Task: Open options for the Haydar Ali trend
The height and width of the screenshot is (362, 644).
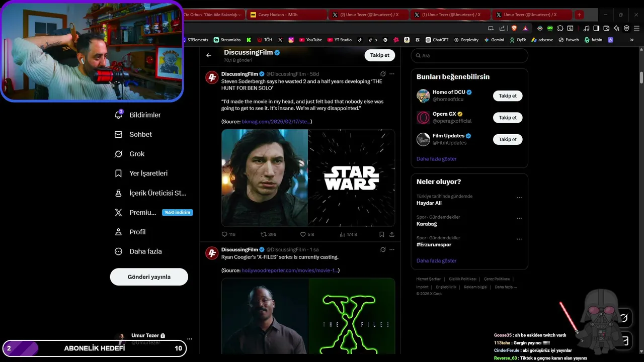Action: (519, 198)
